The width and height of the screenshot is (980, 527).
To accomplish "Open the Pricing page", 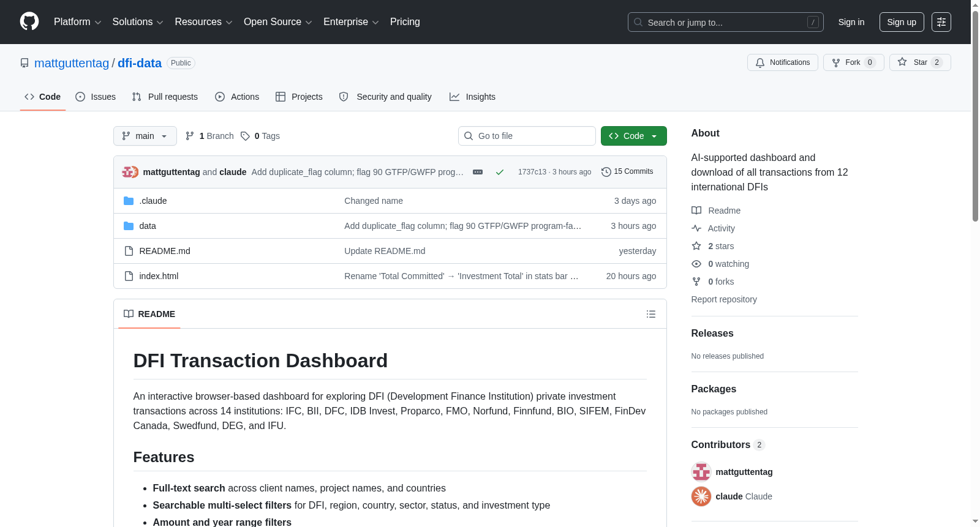I will [405, 22].
